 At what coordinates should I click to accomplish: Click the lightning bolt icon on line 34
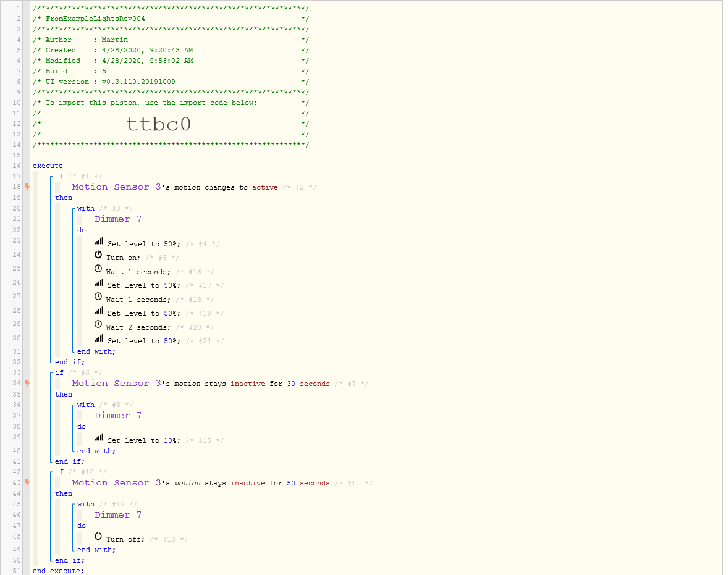coord(27,384)
